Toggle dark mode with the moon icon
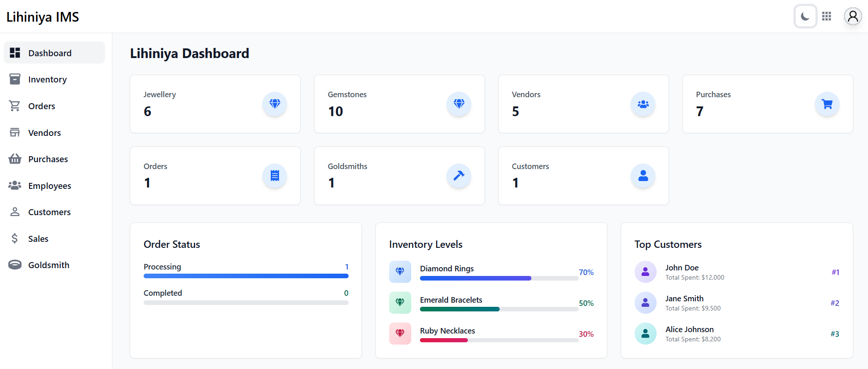Screen dimensions: 868x369 [x=805, y=17]
